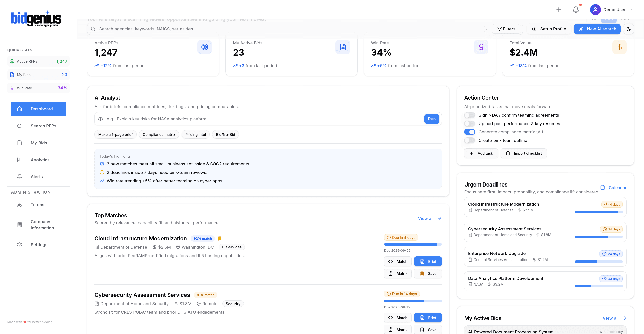Open the Filters dropdown
The width and height of the screenshot is (644, 334).
[x=506, y=29]
